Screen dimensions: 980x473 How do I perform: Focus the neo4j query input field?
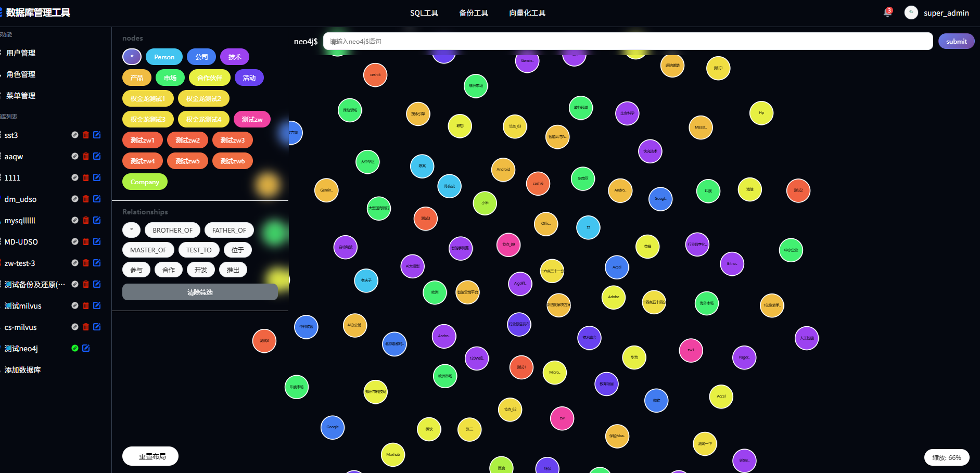(x=627, y=42)
